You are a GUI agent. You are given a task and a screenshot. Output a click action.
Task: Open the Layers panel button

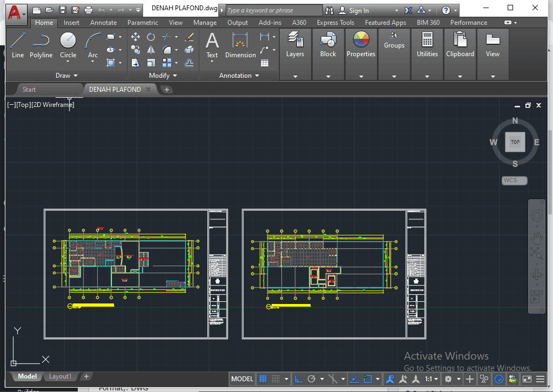295,44
